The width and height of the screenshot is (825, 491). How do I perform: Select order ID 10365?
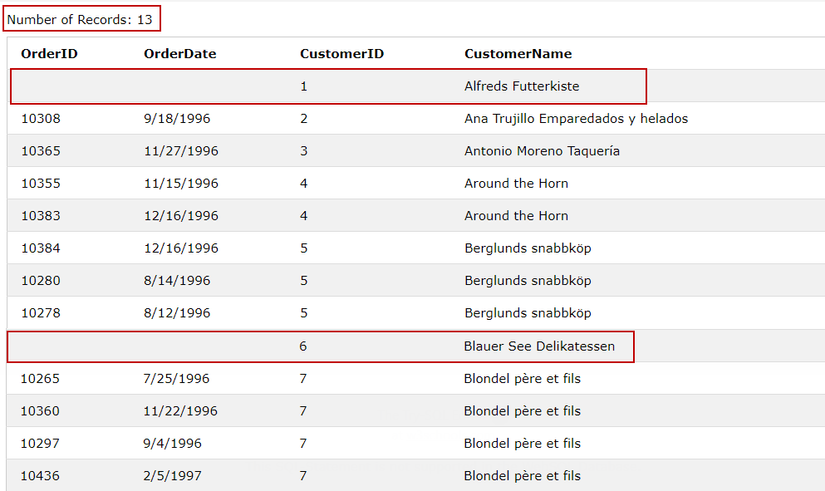[41, 151]
